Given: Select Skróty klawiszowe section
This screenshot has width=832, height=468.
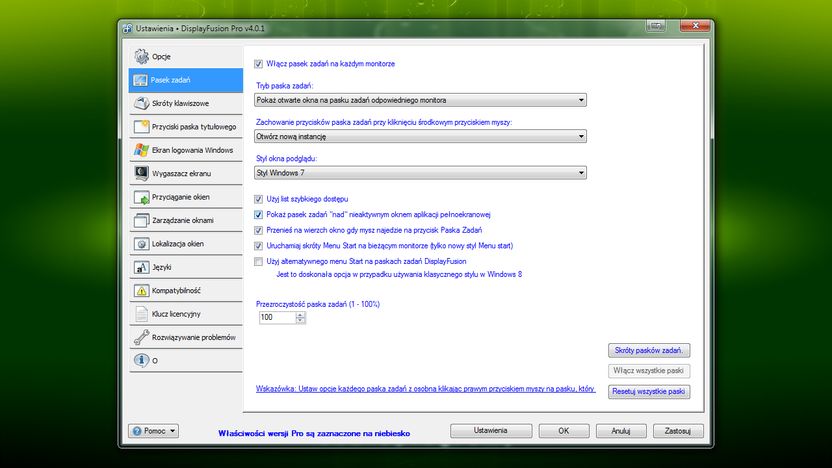Looking at the screenshot, I should 186,103.
